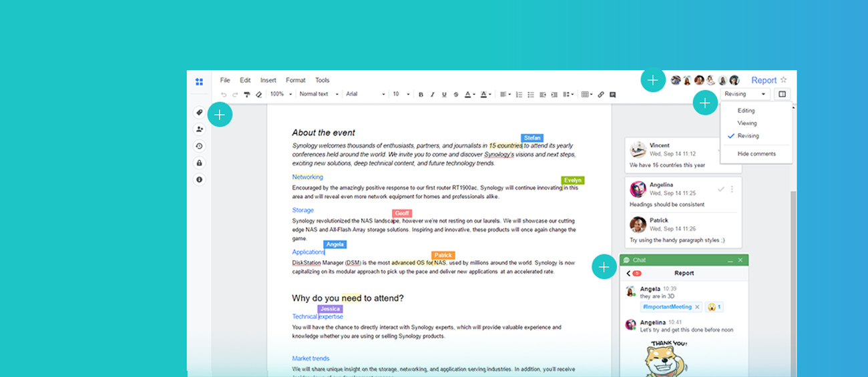This screenshot has width=868, height=377.
Task: Open version history clock icon in sidebar
Action: click(x=199, y=146)
